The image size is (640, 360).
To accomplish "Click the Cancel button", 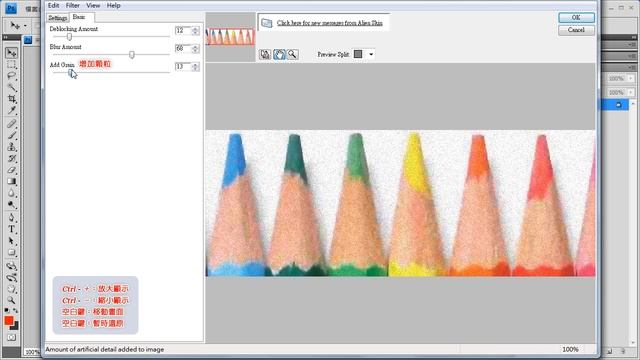I will click(576, 30).
